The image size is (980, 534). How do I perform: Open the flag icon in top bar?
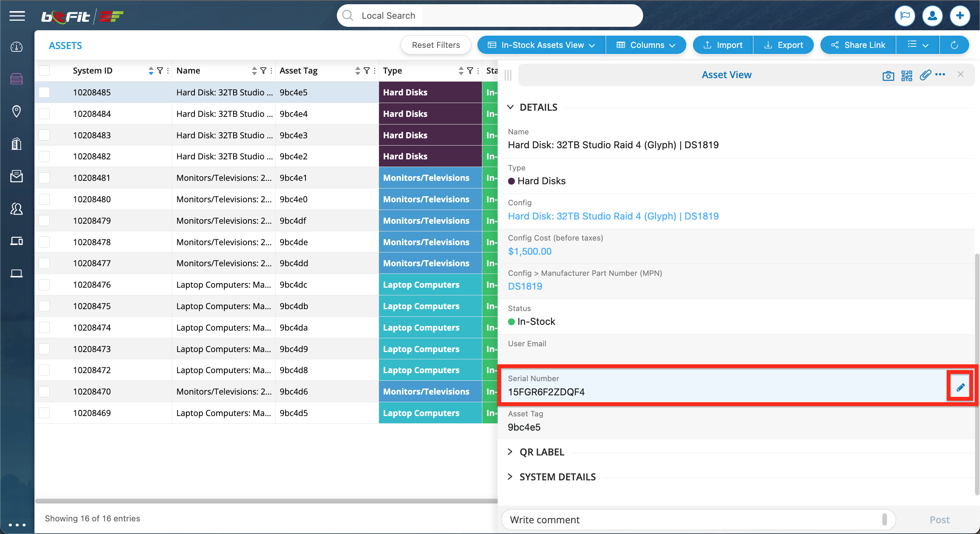[905, 16]
